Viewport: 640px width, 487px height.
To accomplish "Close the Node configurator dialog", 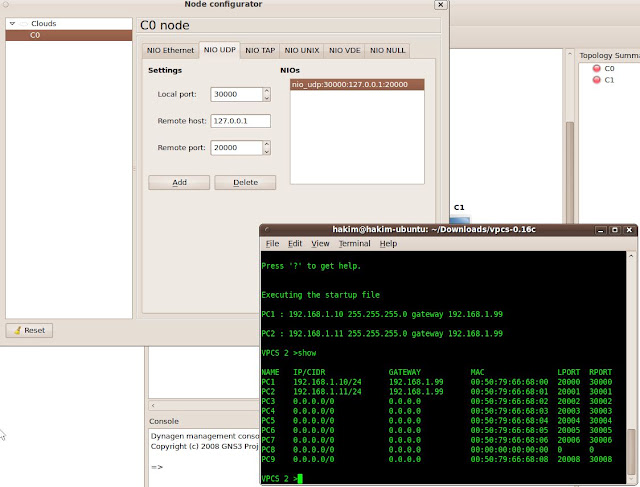I will pyautogui.click(x=440, y=4).
